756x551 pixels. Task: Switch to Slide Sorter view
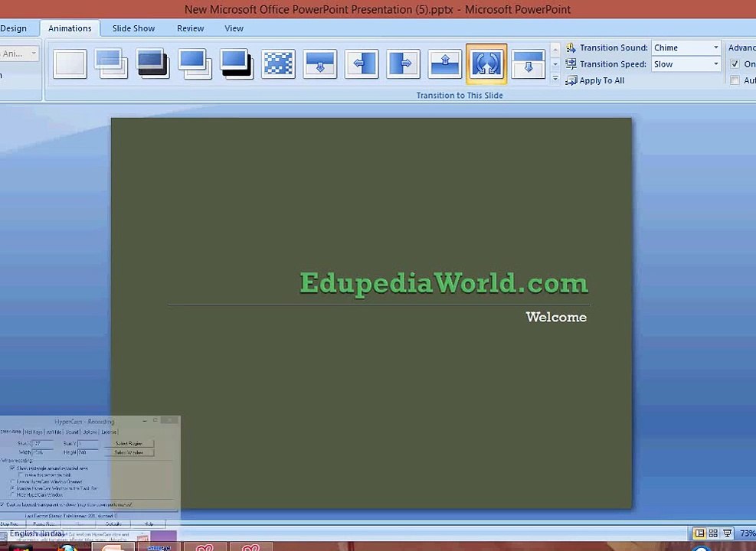point(713,533)
